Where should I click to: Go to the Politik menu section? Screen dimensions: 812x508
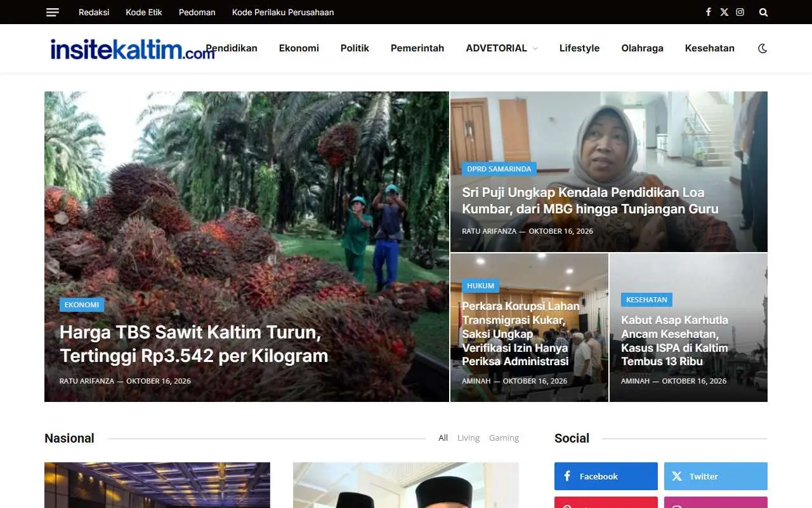355,48
